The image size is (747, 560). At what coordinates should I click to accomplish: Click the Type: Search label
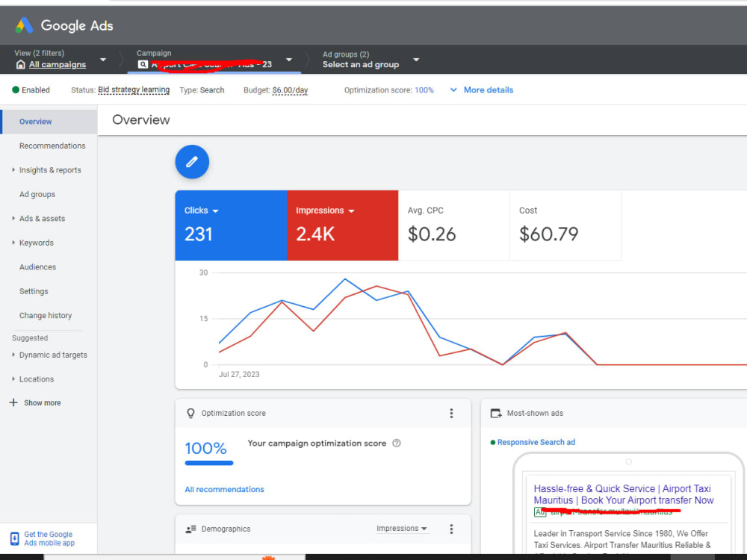202,90
